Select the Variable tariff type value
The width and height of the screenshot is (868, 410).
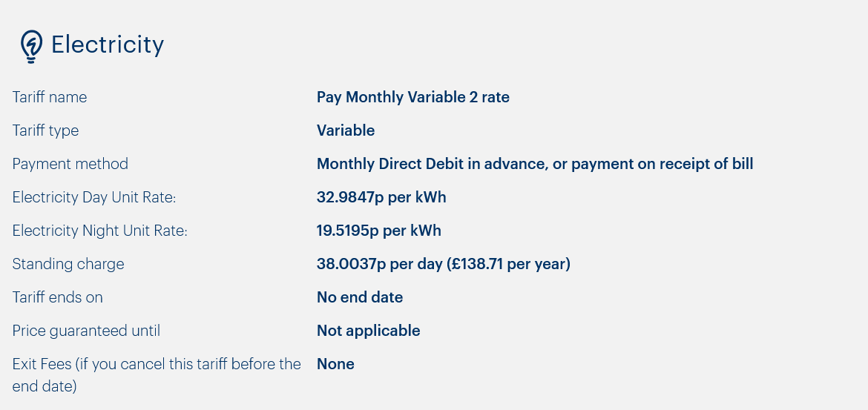[x=346, y=130]
